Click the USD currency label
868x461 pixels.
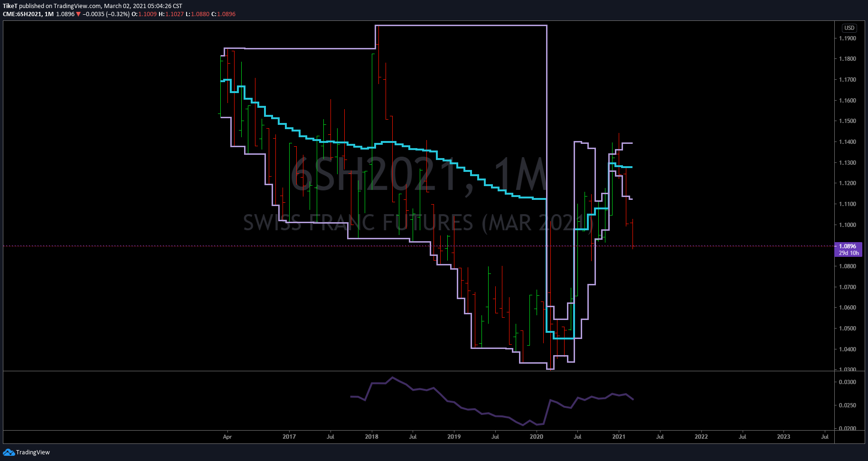pyautogui.click(x=849, y=28)
